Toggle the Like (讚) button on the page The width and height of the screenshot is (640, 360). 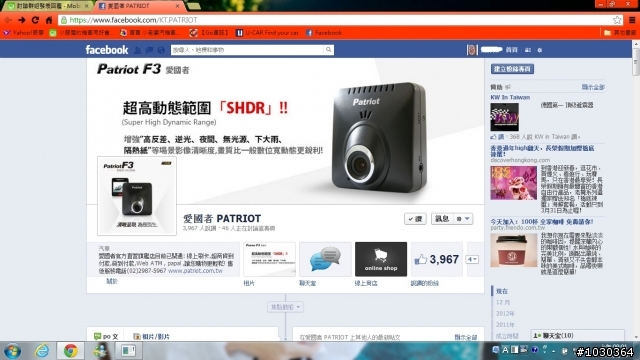point(415,219)
